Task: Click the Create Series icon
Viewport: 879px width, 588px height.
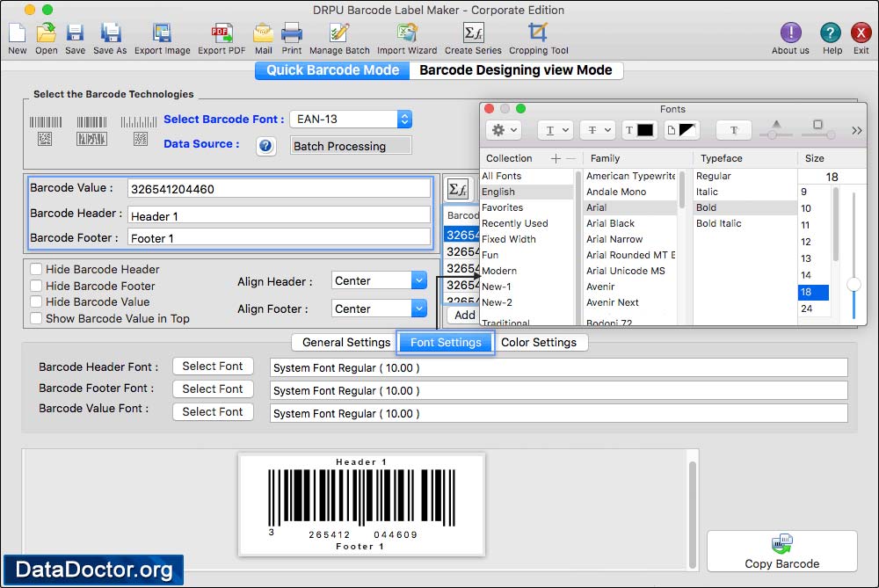Action: click(473, 33)
